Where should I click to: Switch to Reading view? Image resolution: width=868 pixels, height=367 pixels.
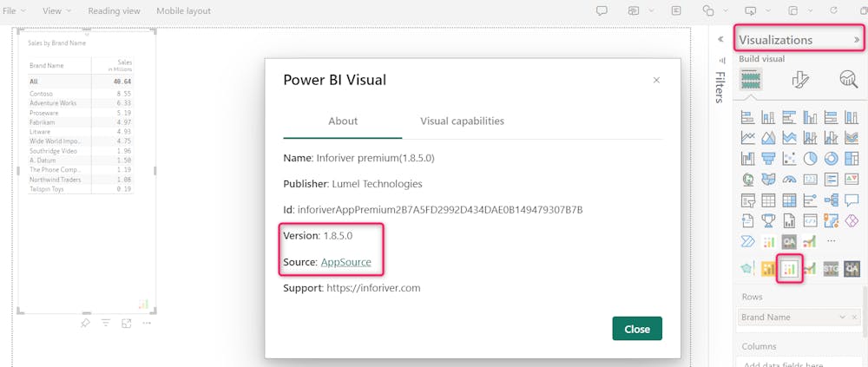pyautogui.click(x=114, y=11)
